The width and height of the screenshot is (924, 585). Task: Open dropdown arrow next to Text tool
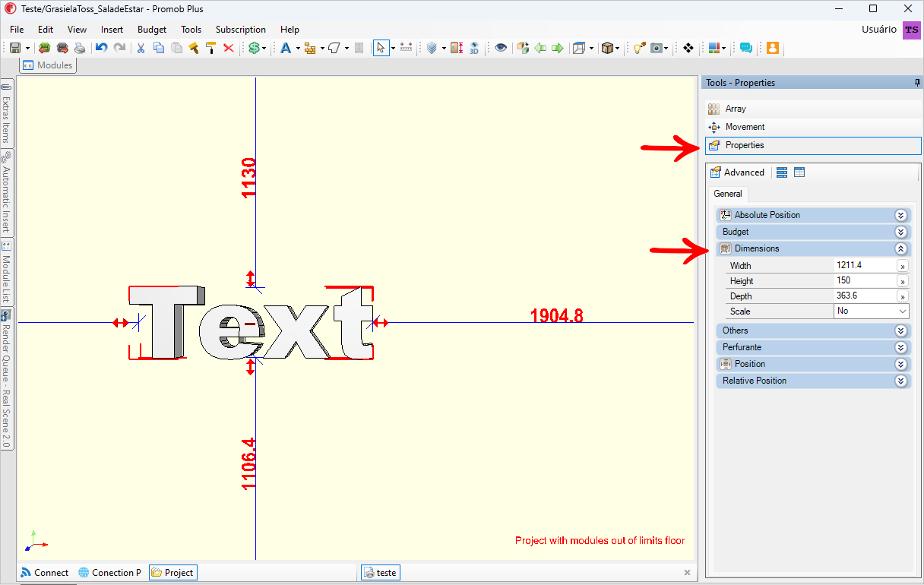tap(298, 48)
